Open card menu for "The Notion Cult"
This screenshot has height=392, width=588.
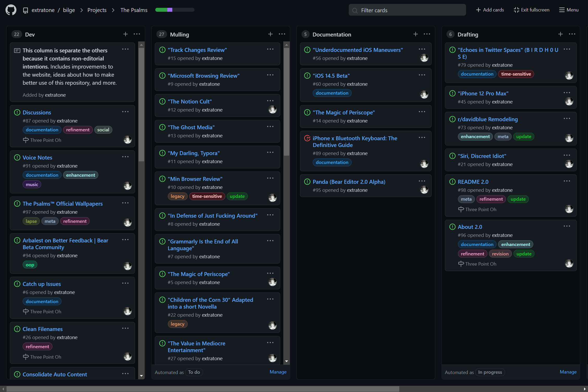click(270, 101)
